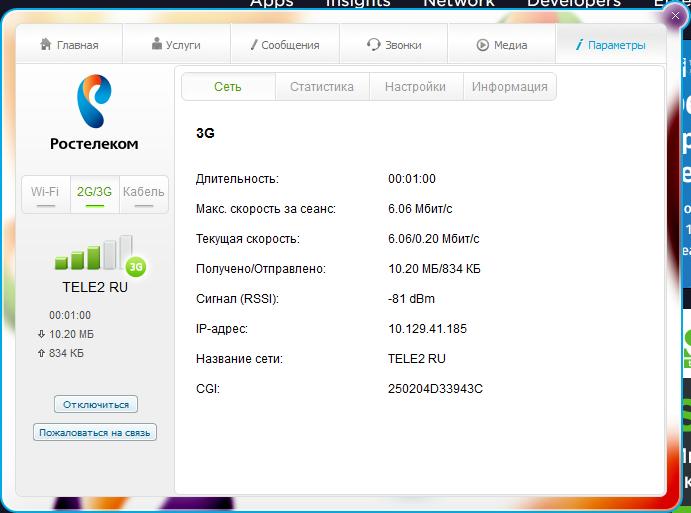Select the 2G/3G connection mode
The image size is (691, 513).
click(x=94, y=192)
